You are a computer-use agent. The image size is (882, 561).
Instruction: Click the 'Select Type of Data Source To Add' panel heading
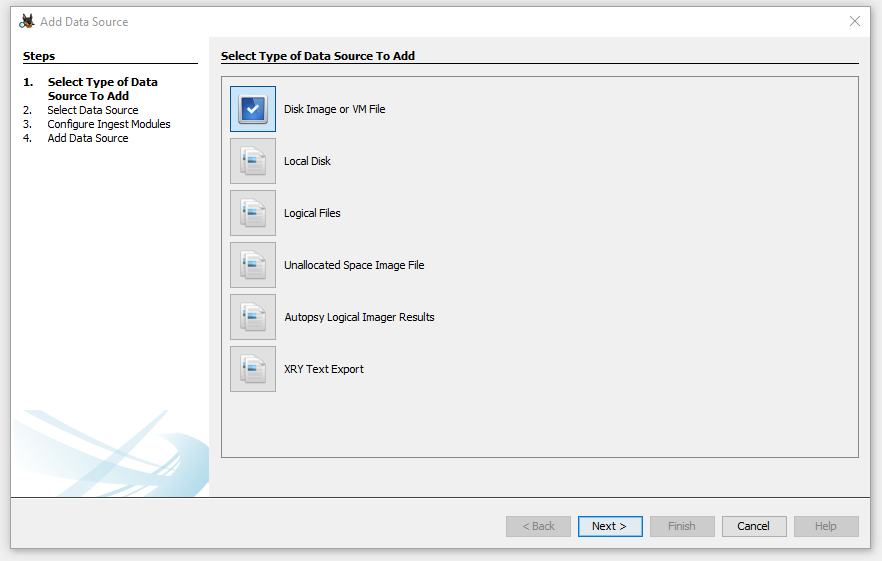(x=318, y=56)
